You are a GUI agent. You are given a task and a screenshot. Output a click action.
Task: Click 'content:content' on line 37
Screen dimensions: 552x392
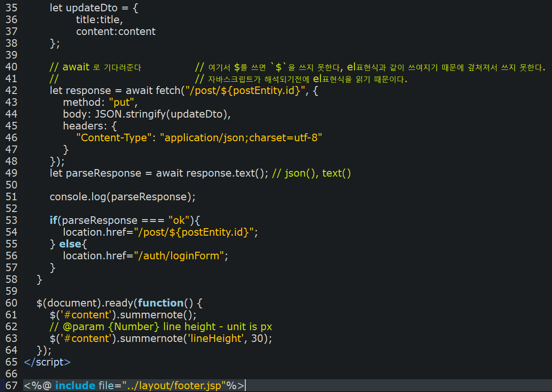115,31
